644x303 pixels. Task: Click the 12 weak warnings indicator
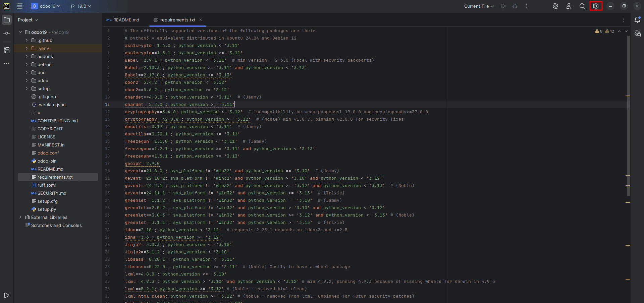610,31
